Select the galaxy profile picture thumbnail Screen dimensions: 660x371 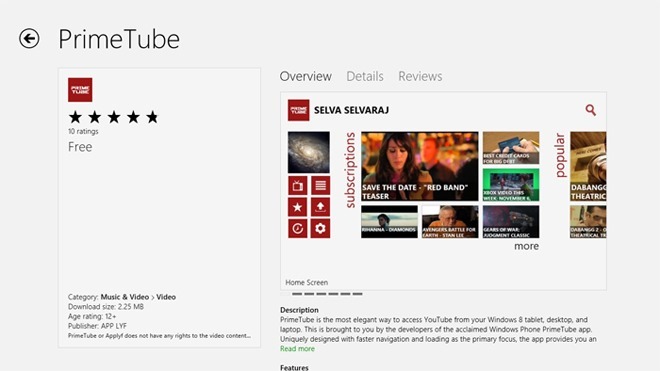(x=309, y=152)
